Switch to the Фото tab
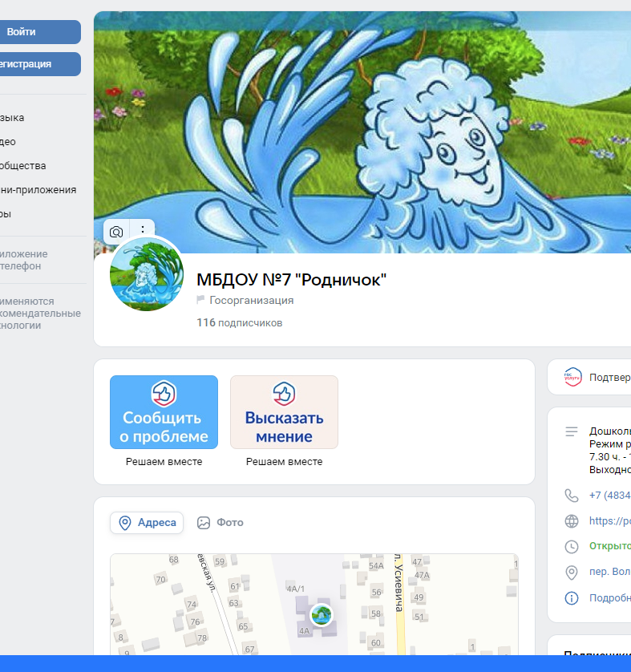The width and height of the screenshot is (631, 672). click(220, 523)
